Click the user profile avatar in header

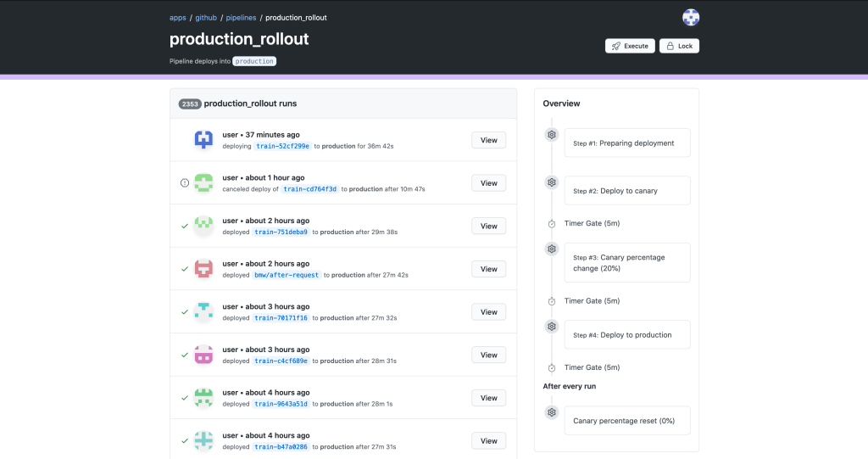(x=691, y=18)
